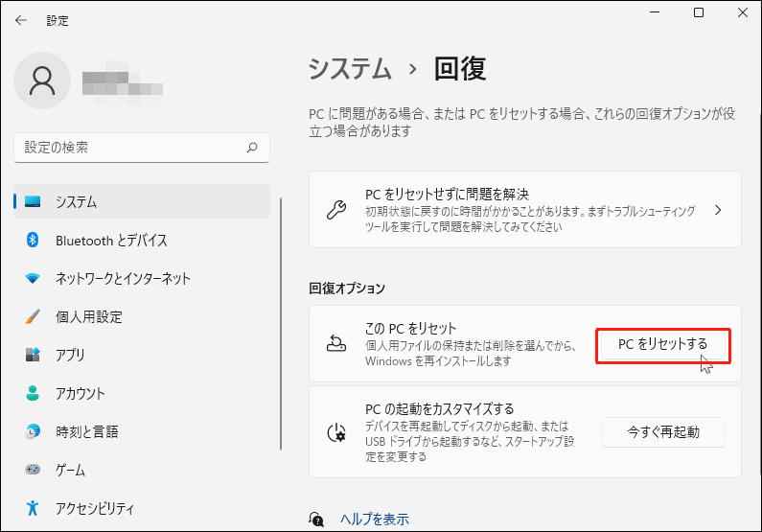Click the network Wi-Fi icon in sidebar
The image size is (762, 532).
pyautogui.click(x=33, y=278)
